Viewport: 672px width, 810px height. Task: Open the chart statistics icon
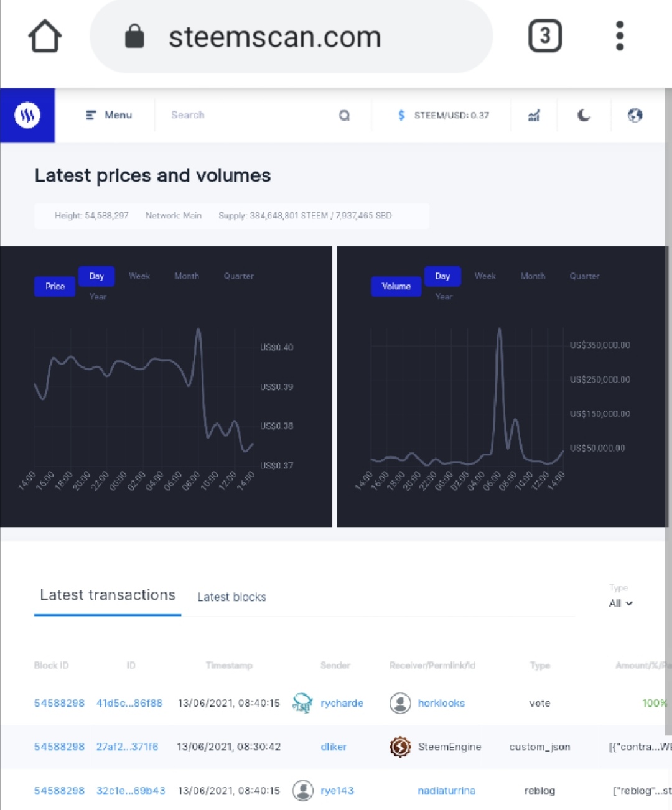(534, 115)
